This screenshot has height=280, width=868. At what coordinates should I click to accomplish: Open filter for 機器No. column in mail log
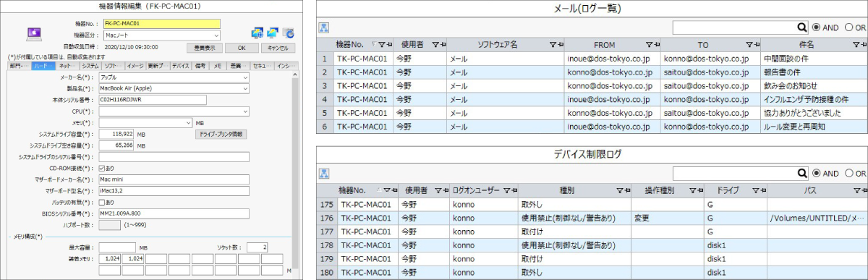point(381,45)
